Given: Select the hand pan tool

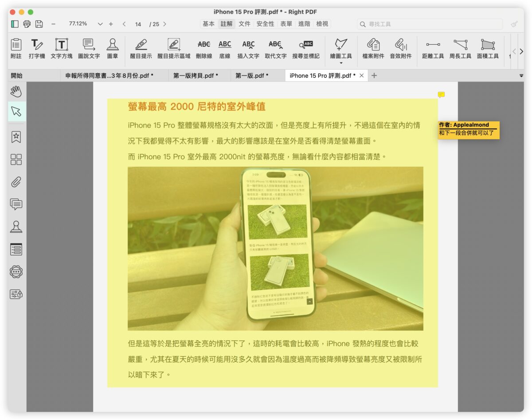Looking at the screenshot, I should (16, 91).
